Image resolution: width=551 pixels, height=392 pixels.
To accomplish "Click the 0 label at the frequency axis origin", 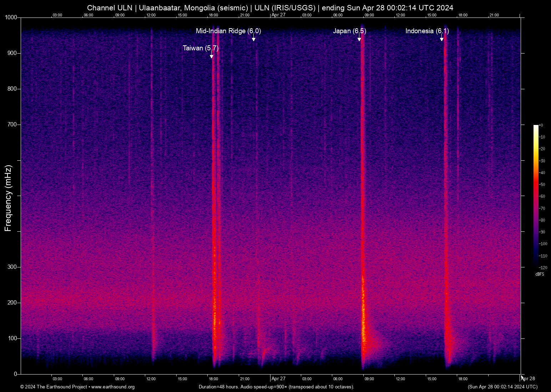I will click(x=15, y=374).
